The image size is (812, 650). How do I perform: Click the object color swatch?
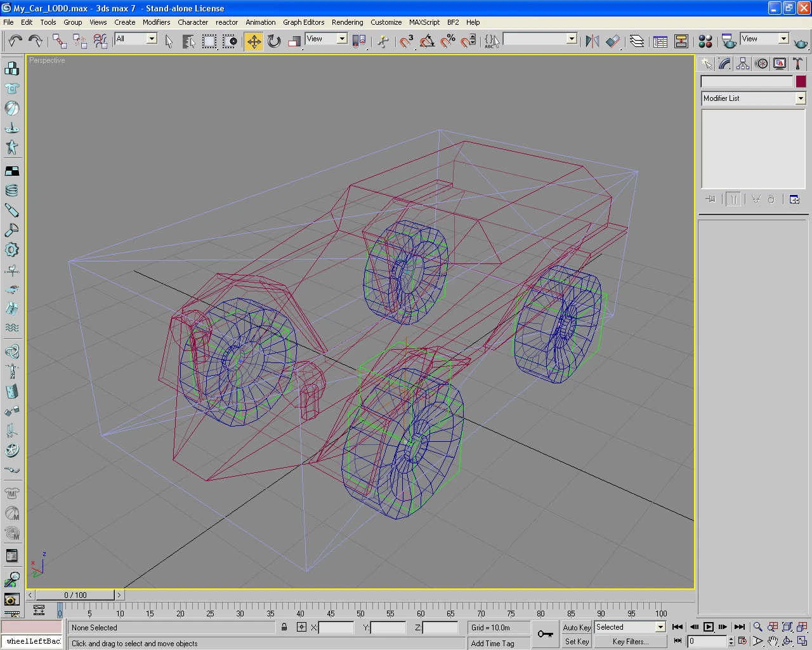point(801,81)
